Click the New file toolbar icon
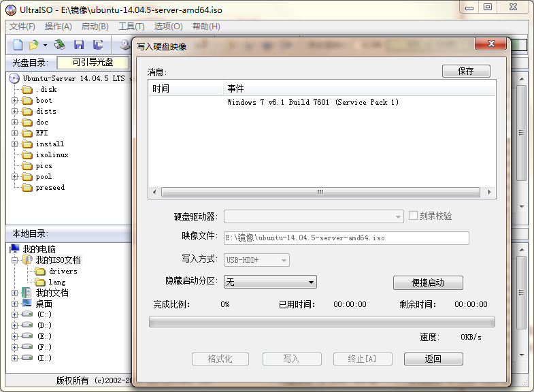The height and width of the screenshot is (392, 534). (x=18, y=45)
